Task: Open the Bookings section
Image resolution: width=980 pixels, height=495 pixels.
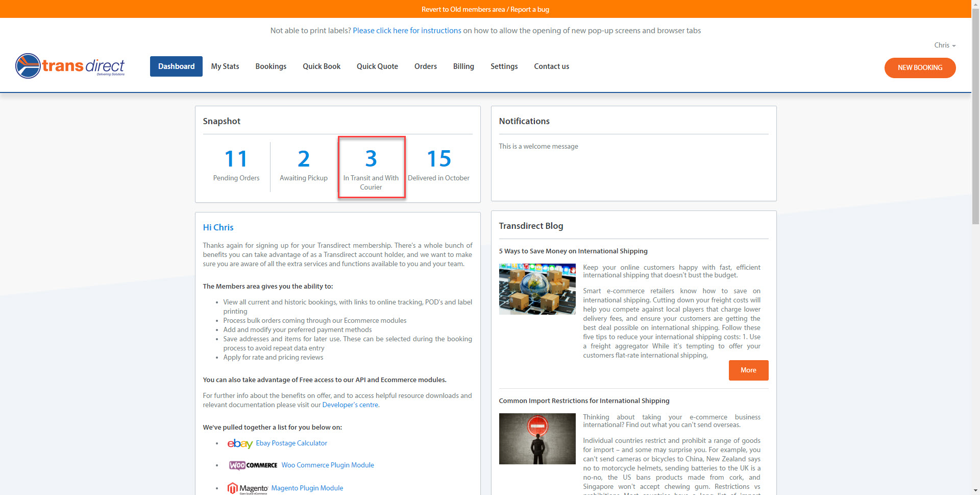Action: pos(271,66)
